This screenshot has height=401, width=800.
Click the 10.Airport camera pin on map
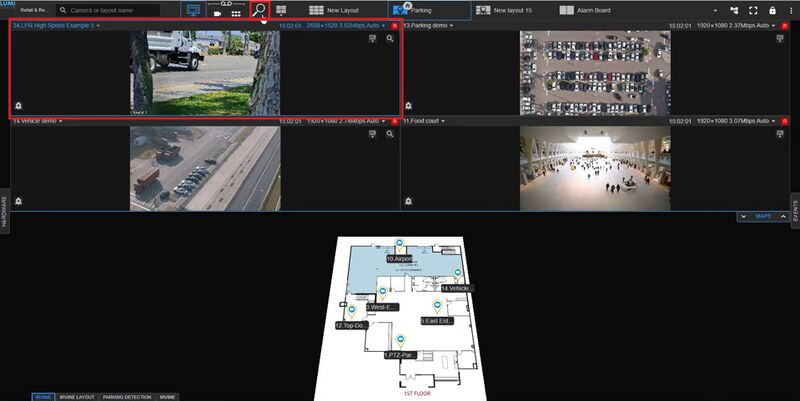pyautogui.click(x=399, y=245)
